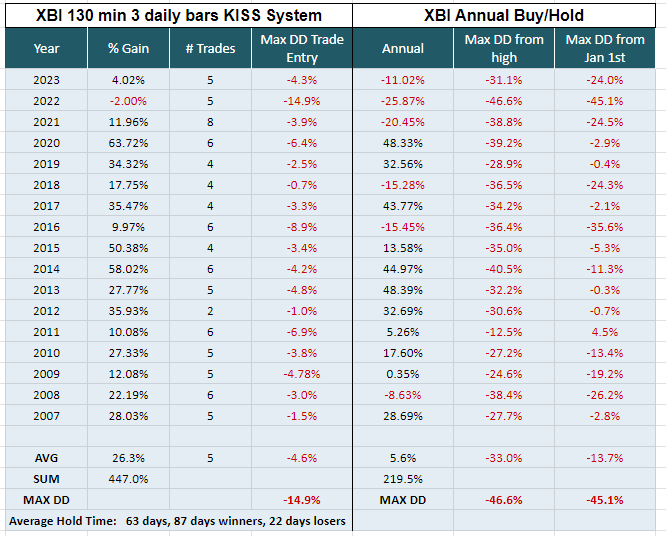Select the 2013 annual return cell 48.39%
Viewport: 666px width, 536px height.
403,290
